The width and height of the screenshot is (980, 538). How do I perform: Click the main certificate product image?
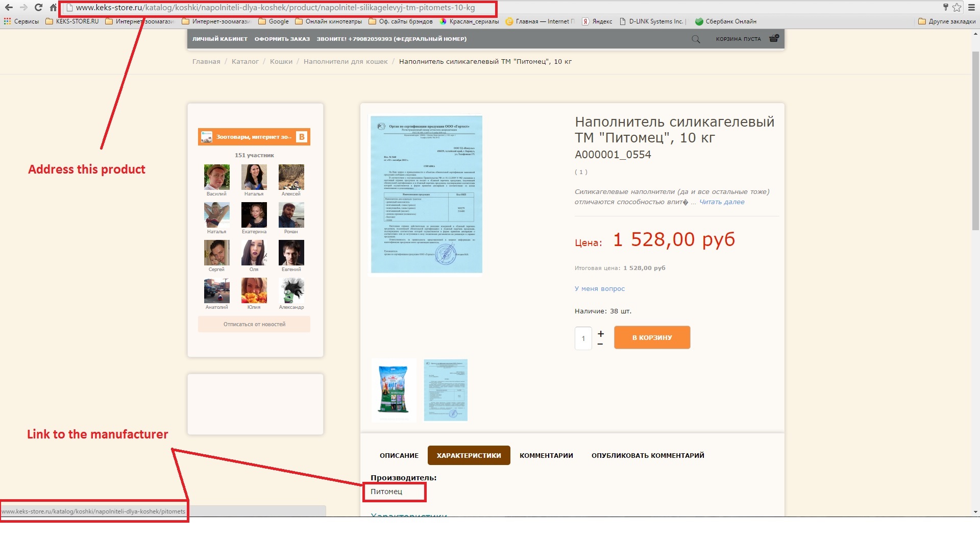pos(426,194)
